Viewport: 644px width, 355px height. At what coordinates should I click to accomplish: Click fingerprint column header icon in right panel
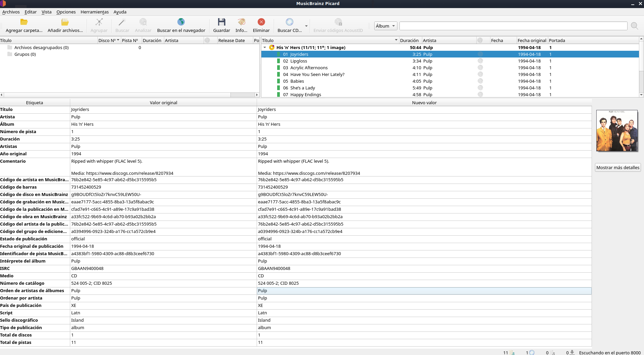point(480,40)
